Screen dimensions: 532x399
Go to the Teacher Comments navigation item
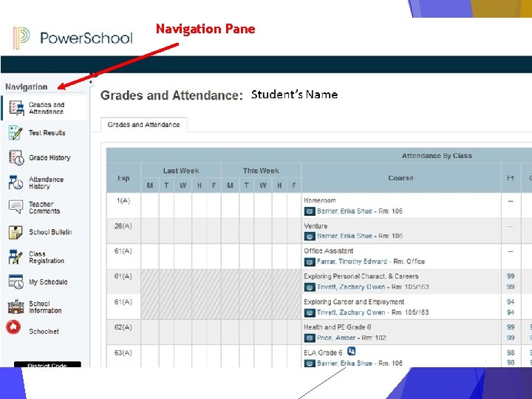click(44, 208)
